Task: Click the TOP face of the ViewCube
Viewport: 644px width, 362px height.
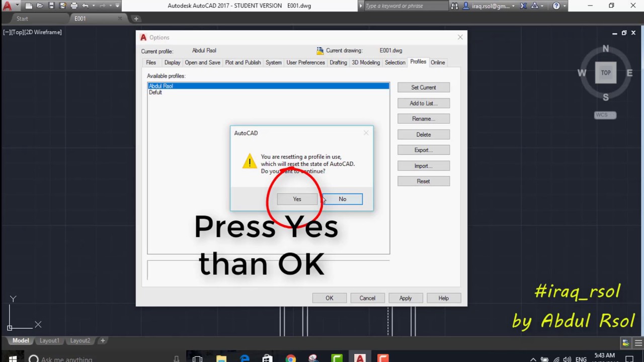Action: [606, 73]
